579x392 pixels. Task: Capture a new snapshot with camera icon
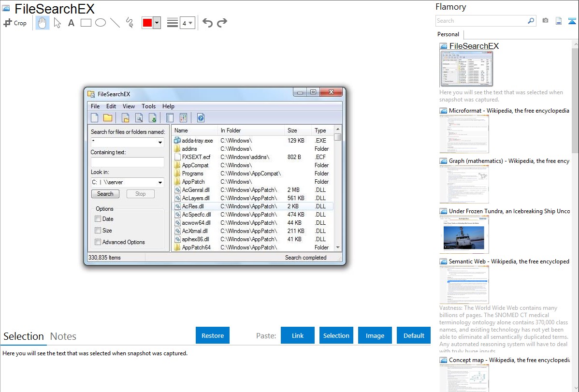[545, 21]
